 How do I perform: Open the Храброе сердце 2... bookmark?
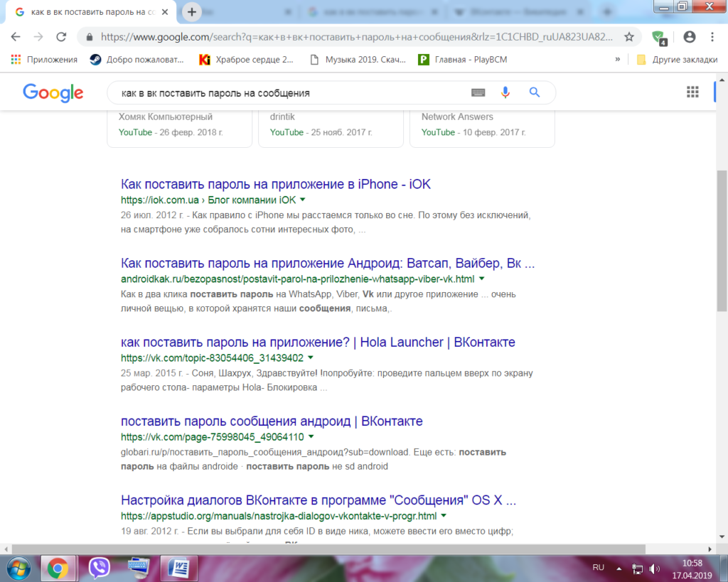[x=247, y=60]
